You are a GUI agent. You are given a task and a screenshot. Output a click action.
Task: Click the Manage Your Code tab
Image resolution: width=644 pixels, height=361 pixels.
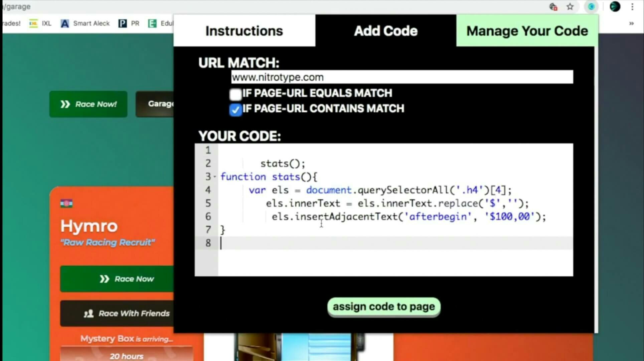point(526,30)
